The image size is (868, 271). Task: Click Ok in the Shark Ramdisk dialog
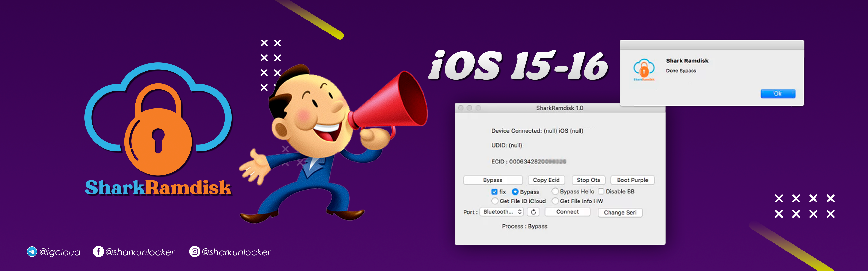tap(778, 94)
